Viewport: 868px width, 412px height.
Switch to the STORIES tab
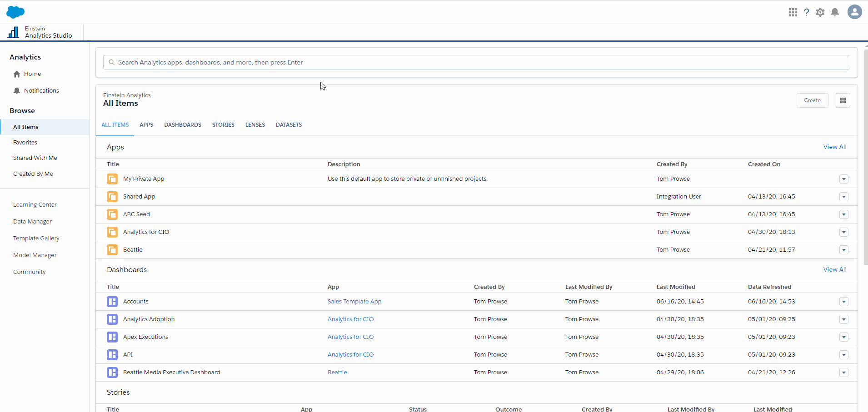coord(223,125)
